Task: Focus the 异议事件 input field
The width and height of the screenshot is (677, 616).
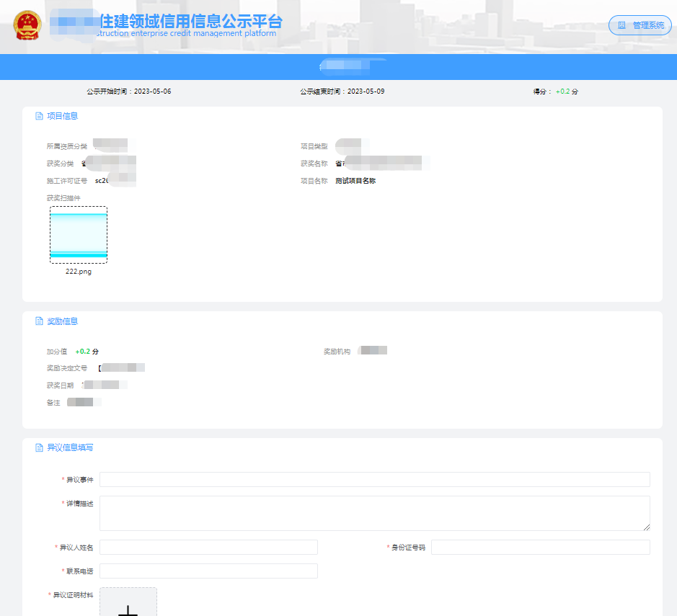Action: [374, 479]
